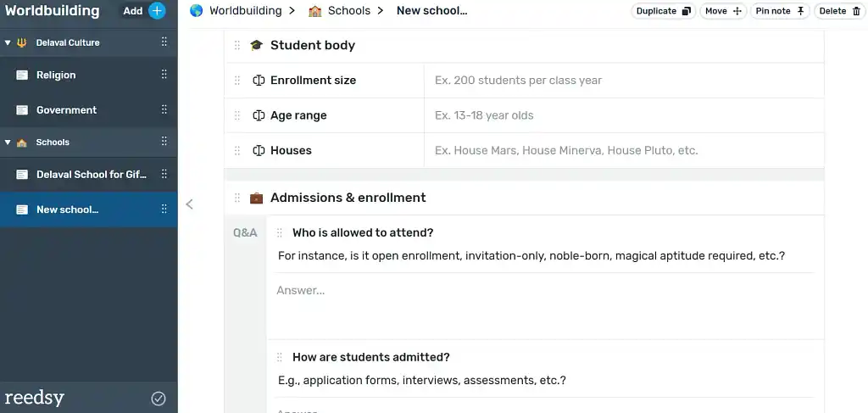Click the briefcase Admissions & enrollment icon
868x413 pixels.
click(256, 198)
